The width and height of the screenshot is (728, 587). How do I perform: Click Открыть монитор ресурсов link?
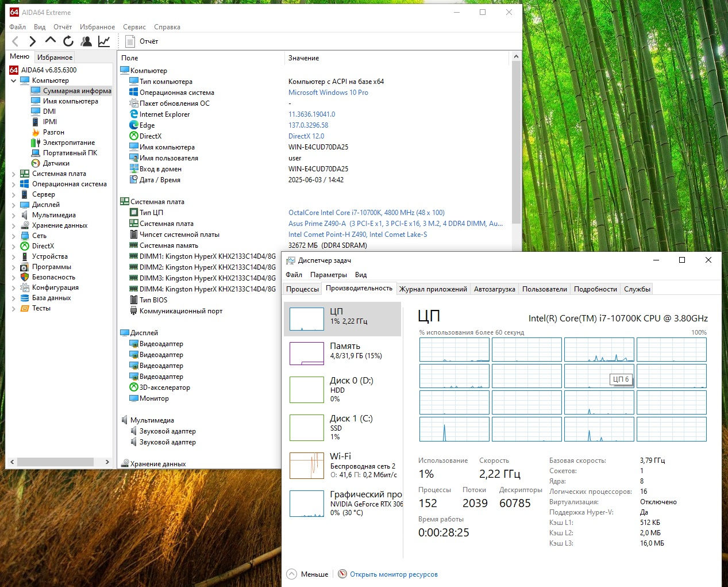click(394, 574)
